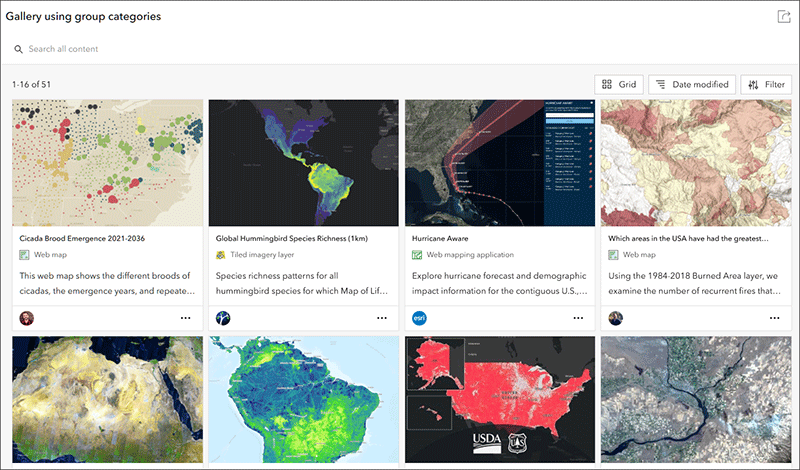800x470 pixels.
Task: Click Esri owner avatar on Hurricane Aware
Action: (419, 318)
